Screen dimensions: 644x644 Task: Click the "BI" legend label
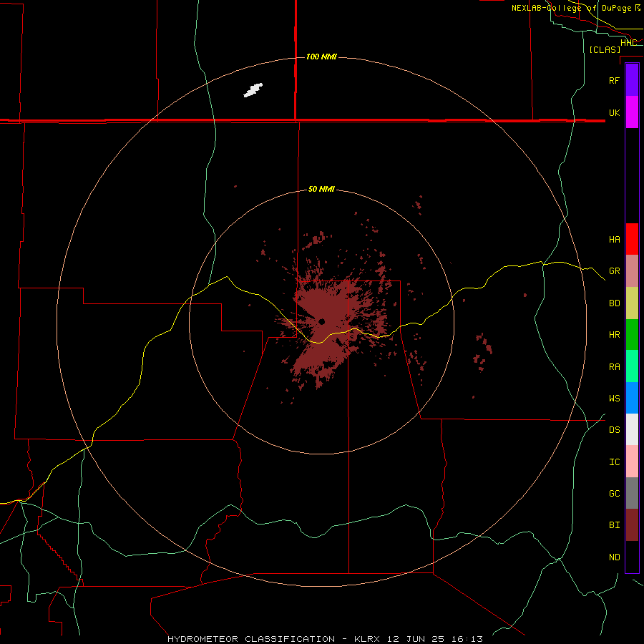(614, 525)
